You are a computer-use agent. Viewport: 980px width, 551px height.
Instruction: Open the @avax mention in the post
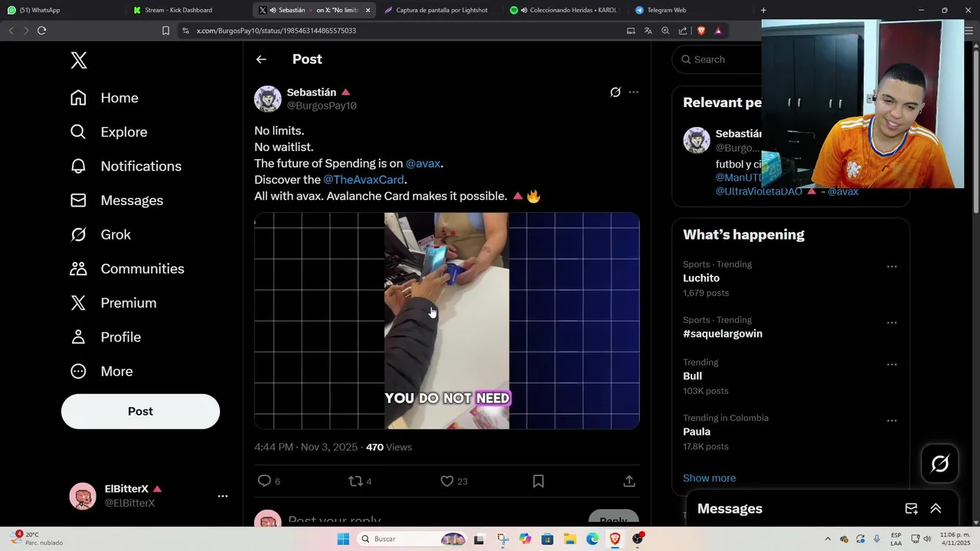click(x=423, y=164)
